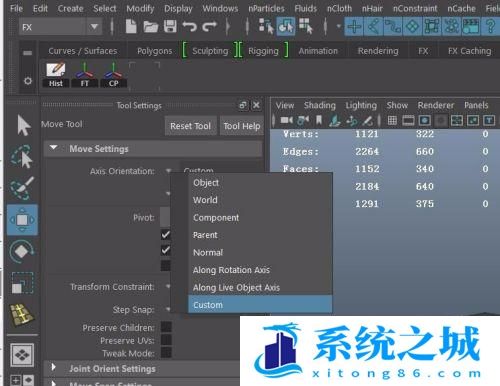Viewport: 500px width, 386px height.
Task: Pick the Paint Selection tool
Action: [x=22, y=188]
